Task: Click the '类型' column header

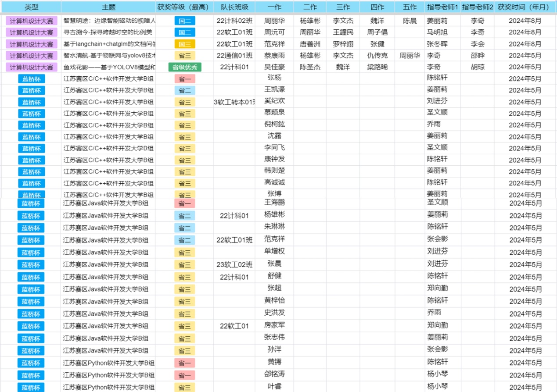Action: [32, 7]
